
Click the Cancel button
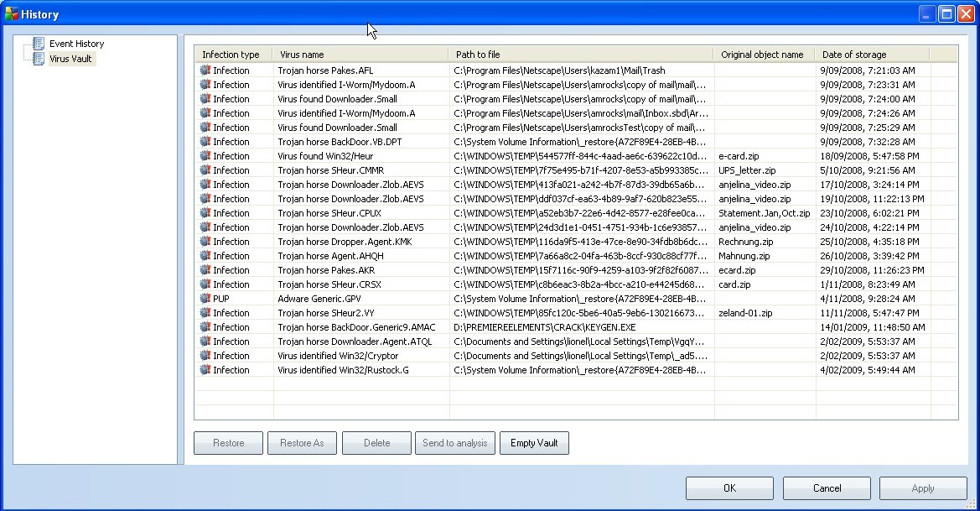(x=827, y=488)
